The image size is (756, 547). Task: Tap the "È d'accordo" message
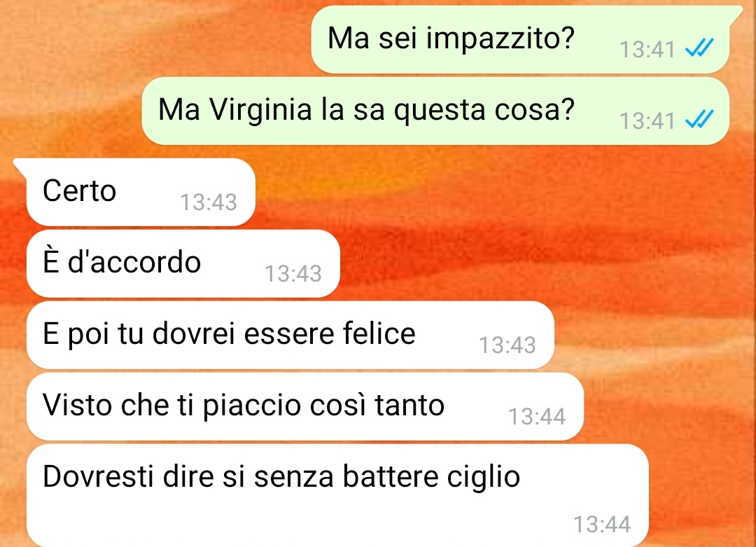click(x=183, y=263)
